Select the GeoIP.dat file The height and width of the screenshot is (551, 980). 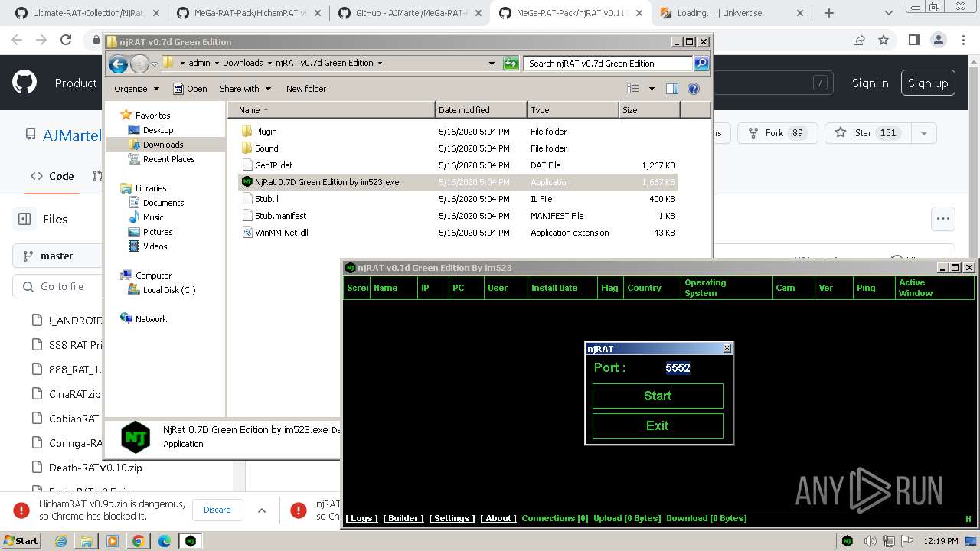(x=273, y=165)
